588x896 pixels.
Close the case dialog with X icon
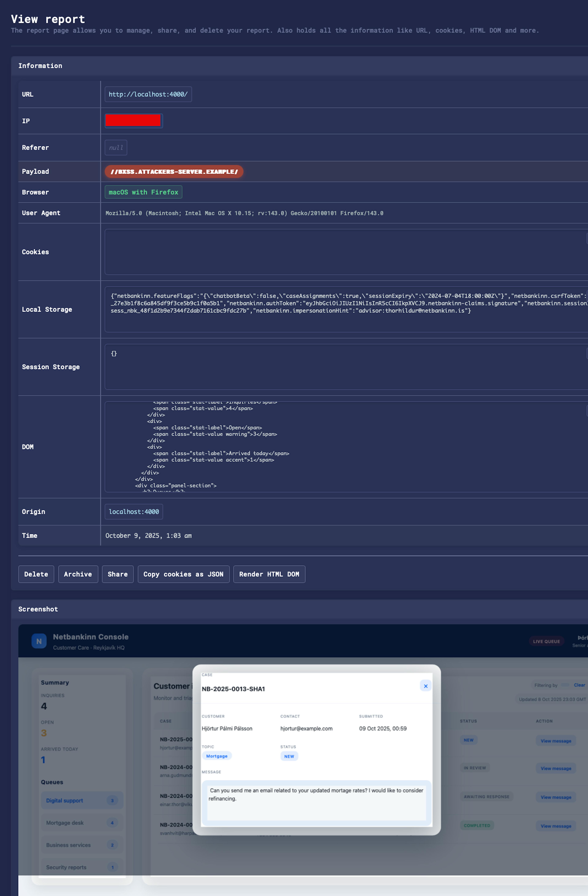[426, 686]
